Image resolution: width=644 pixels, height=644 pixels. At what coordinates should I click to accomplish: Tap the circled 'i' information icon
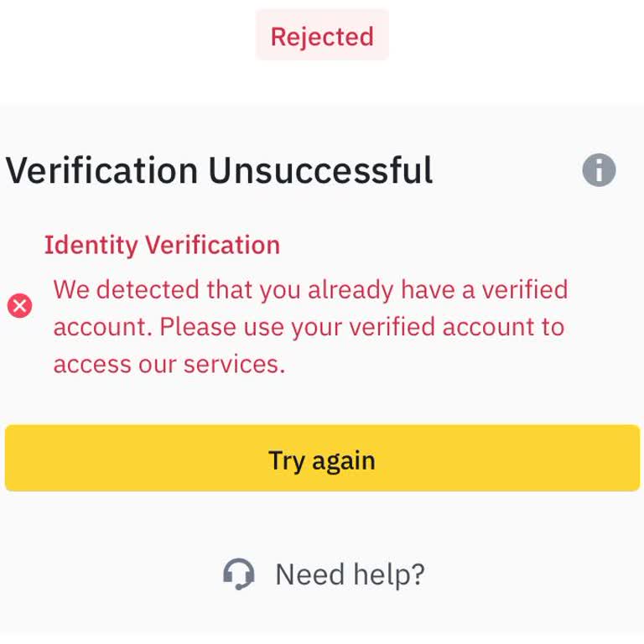pos(599,170)
